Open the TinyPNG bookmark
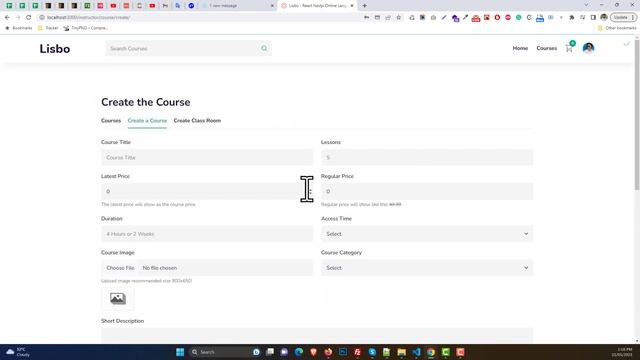This screenshot has width=640, height=360. (86, 28)
